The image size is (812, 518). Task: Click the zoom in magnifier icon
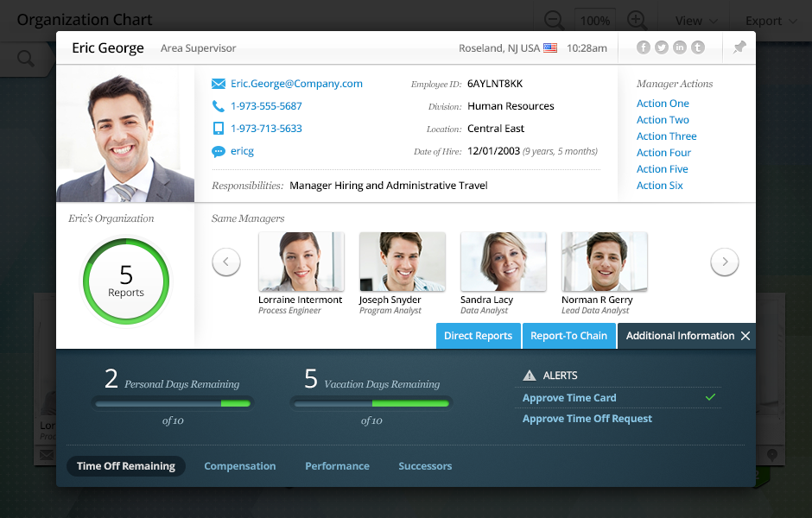click(637, 20)
